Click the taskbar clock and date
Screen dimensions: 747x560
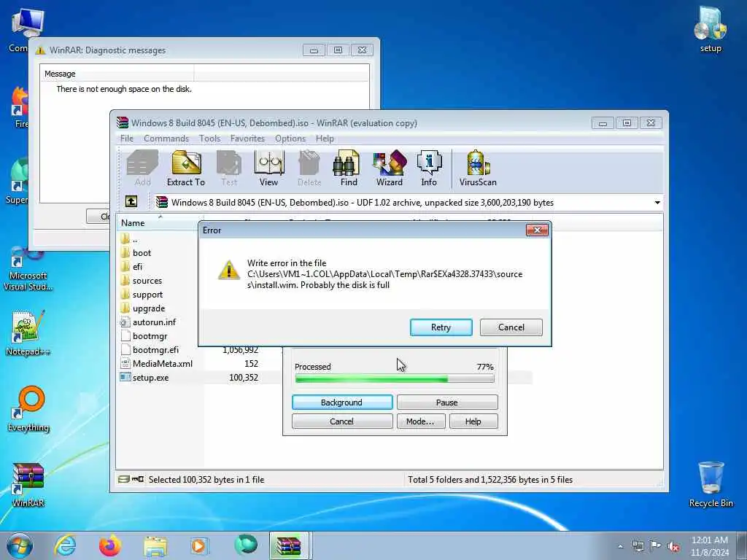pyautogui.click(x=709, y=546)
